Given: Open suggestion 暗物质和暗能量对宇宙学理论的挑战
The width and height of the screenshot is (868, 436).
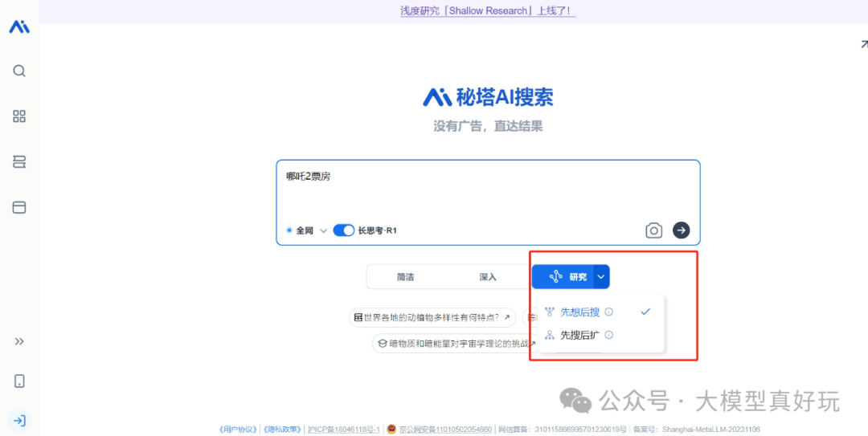Looking at the screenshot, I should 455,344.
